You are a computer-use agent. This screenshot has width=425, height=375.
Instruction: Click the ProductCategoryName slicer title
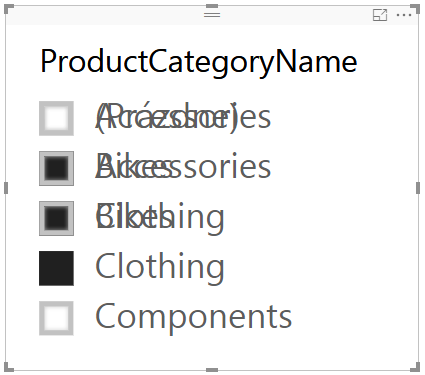click(199, 62)
